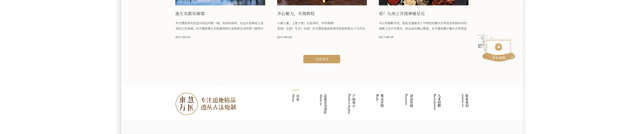Open the 查看视频 label
This screenshot has width=644, height=134.
pos(498,58)
